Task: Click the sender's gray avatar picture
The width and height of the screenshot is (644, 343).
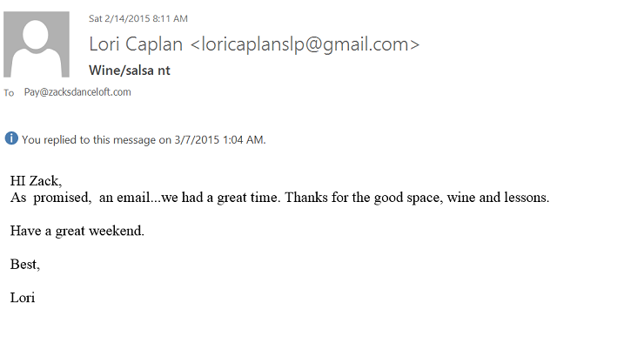Action: click(37, 44)
